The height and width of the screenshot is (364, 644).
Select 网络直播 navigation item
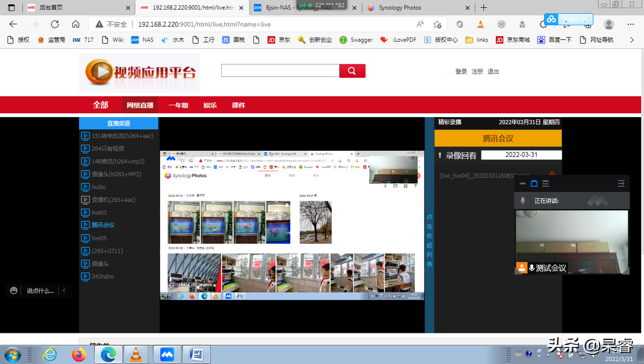pos(140,105)
